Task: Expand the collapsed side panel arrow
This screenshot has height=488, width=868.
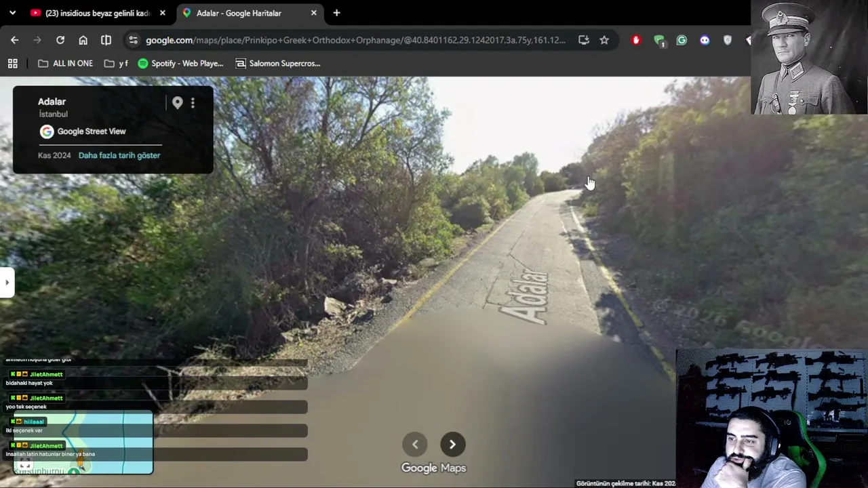Action: 7,282
